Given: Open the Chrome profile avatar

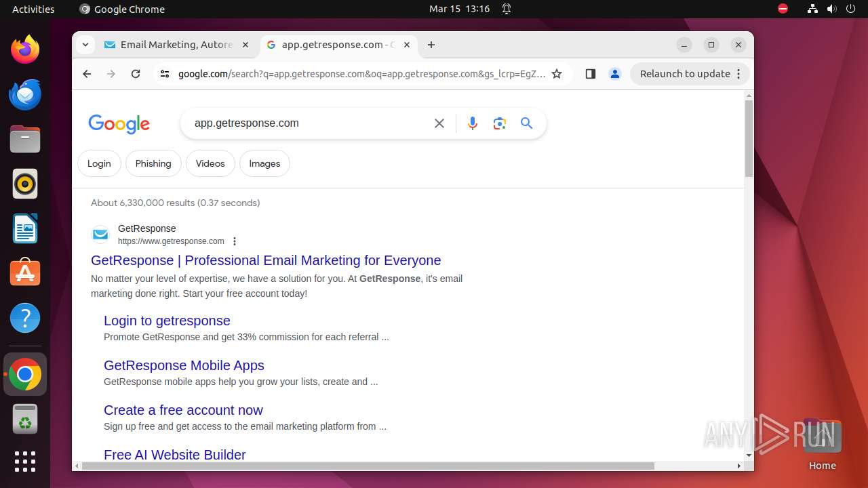Looking at the screenshot, I should coord(615,74).
